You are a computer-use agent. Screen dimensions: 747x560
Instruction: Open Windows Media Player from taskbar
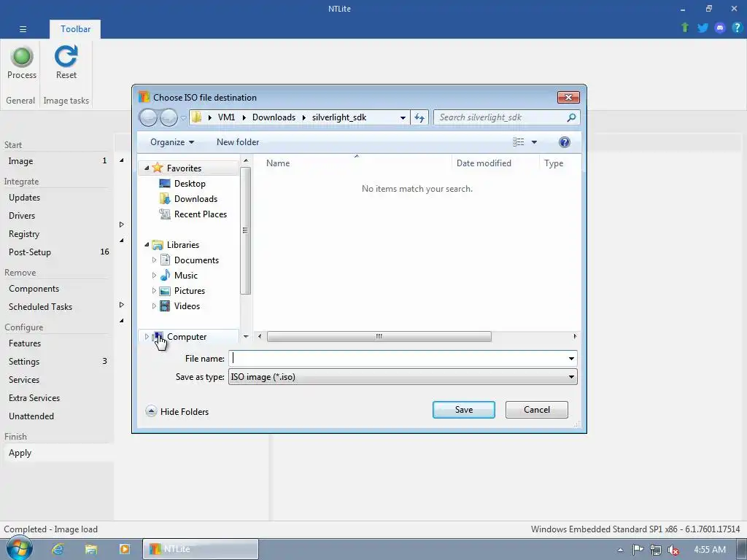(x=124, y=549)
